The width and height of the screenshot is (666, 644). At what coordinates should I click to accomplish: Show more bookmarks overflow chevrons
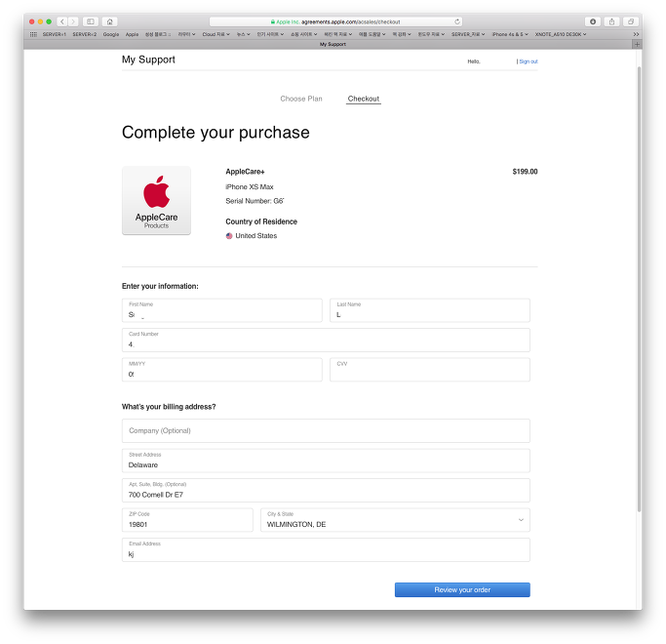coord(636,34)
